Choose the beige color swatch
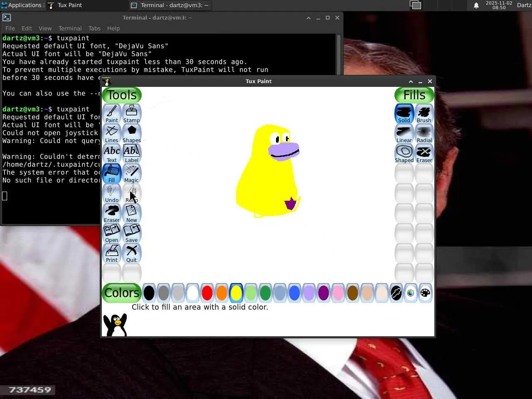Image resolution: width=532 pixels, height=399 pixels. [382, 293]
